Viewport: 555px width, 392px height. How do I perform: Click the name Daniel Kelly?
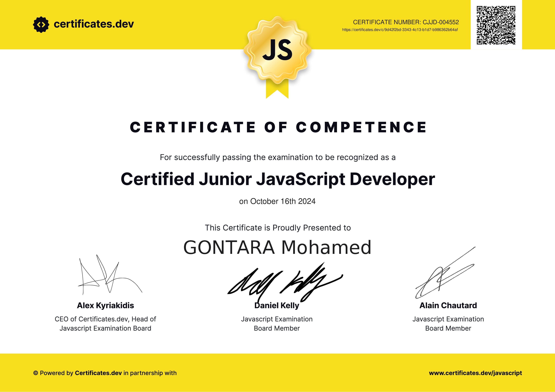(277, 306)
